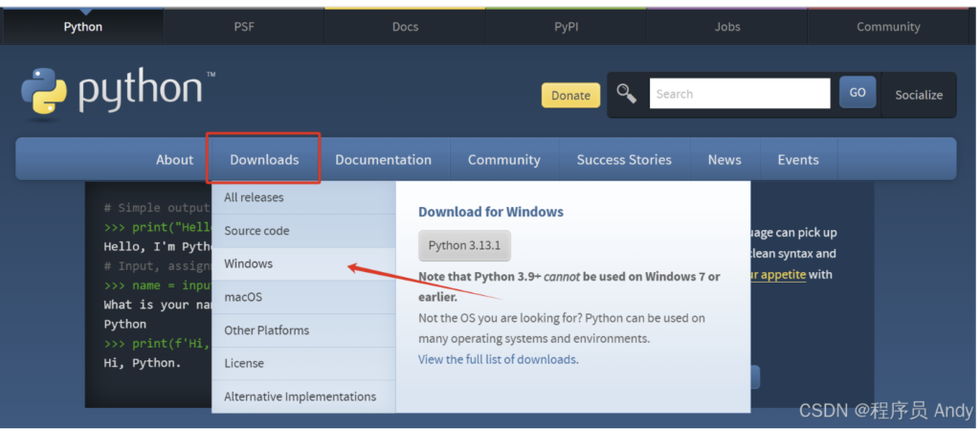Open the Socialize dropdown
This screenshot has height=431, width=980.
918,95
